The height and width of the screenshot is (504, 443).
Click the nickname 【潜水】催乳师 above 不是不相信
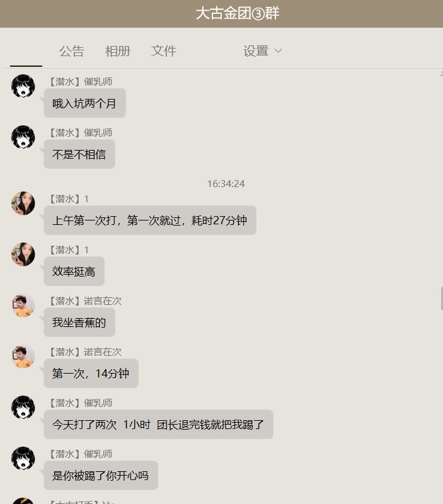point(80,132)
